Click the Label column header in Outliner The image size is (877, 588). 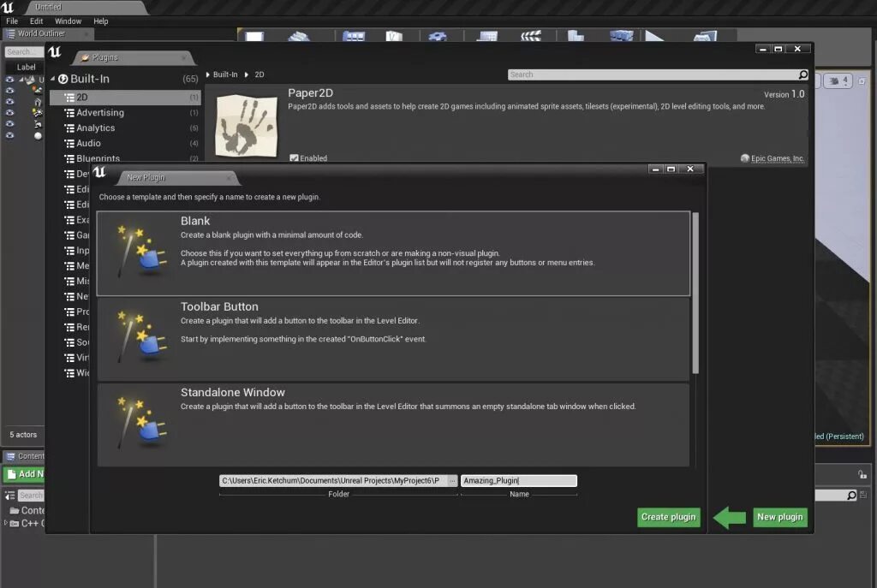point(26,67)
